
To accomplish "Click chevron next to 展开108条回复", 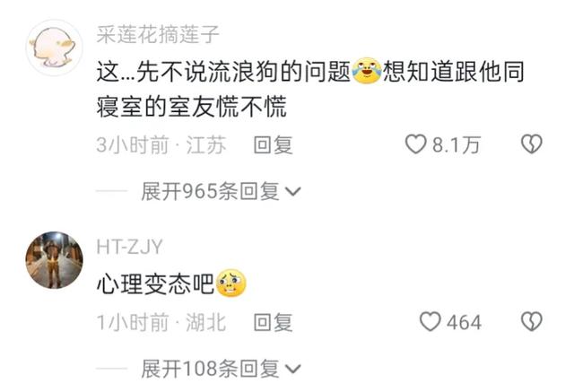I will pos(293,369).
